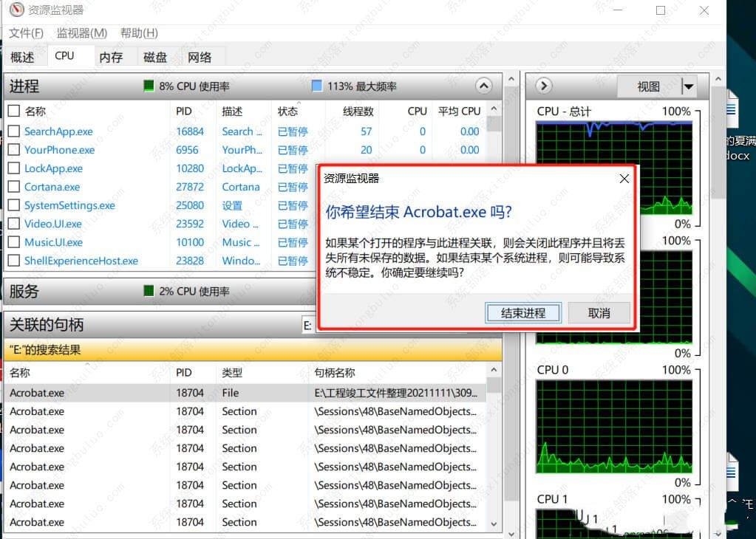Image resolution: width=756 pixels, height=539 pixels.
Task: Select the Acrobat.exe File handle row
Action: coord(245,393)
